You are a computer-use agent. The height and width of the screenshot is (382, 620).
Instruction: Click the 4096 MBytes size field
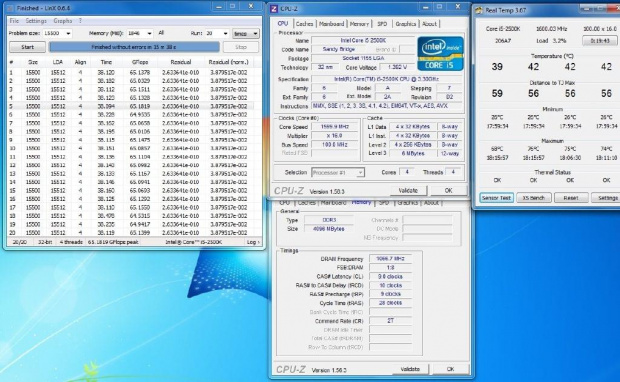click(x=329, y=229)
